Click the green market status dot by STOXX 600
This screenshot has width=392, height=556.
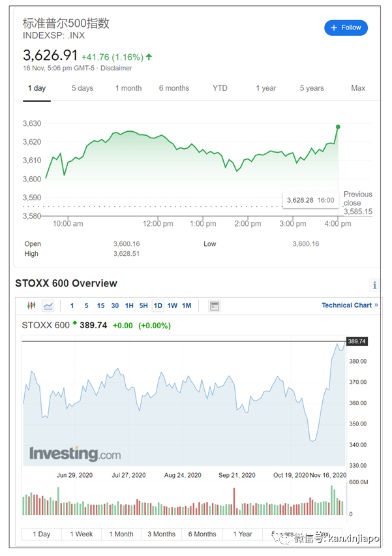(74, 323)
